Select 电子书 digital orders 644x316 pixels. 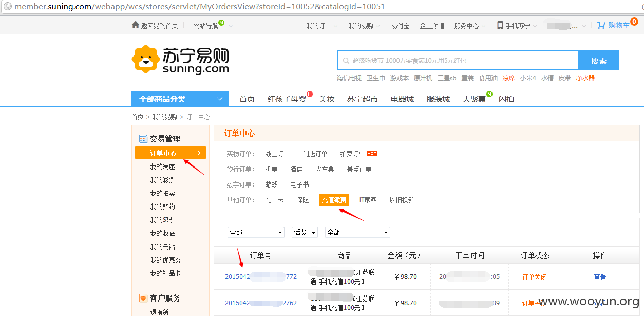tap(299, 184)
